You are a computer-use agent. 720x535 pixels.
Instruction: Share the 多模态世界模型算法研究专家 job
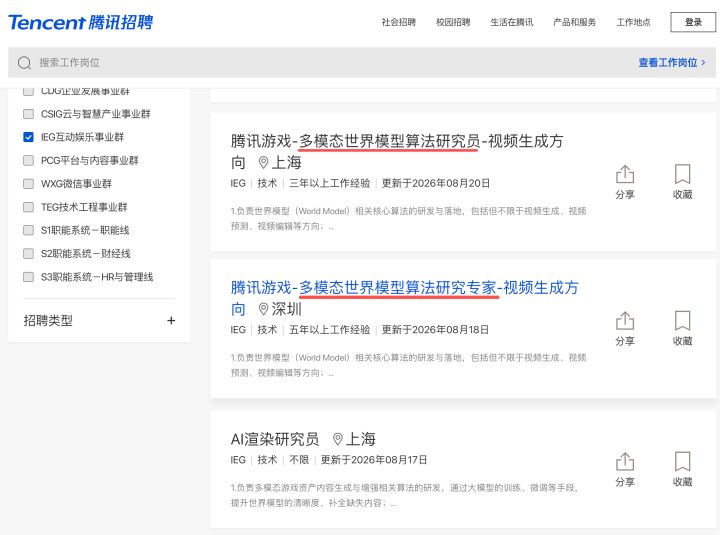tap(624, 328)
